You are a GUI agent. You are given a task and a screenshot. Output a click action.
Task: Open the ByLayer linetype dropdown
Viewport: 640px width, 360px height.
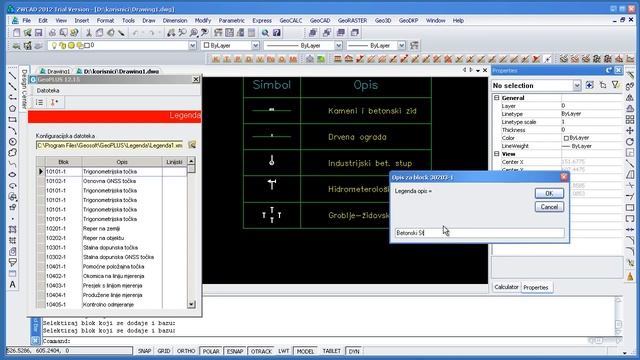click(338, 46)
